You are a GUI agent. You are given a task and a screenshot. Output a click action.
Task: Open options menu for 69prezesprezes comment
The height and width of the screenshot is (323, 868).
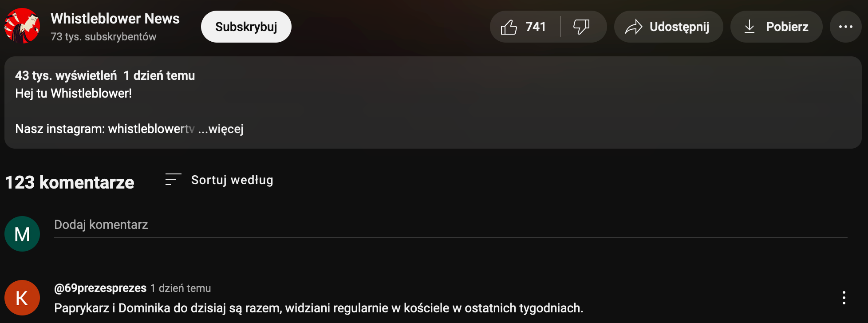click(844, 298)
